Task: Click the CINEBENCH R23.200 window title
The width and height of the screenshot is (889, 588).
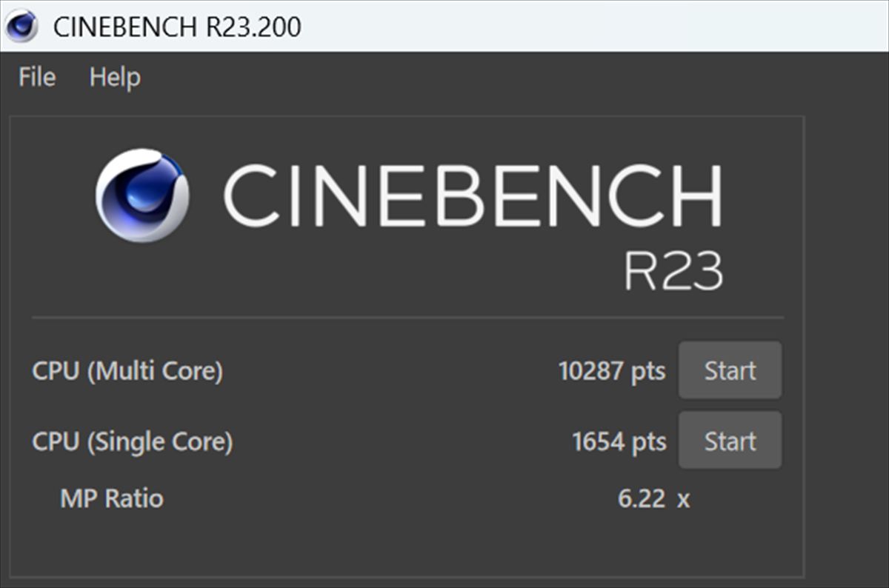Action: 177,27
